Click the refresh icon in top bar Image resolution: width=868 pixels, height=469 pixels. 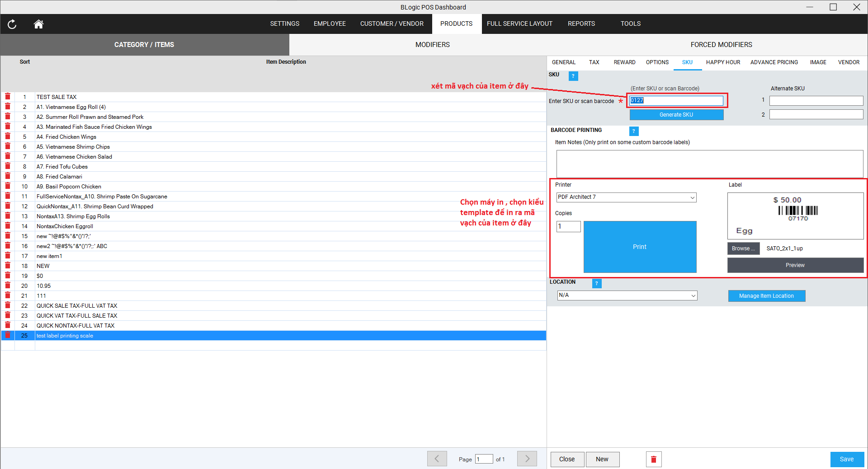coord(12,24)
